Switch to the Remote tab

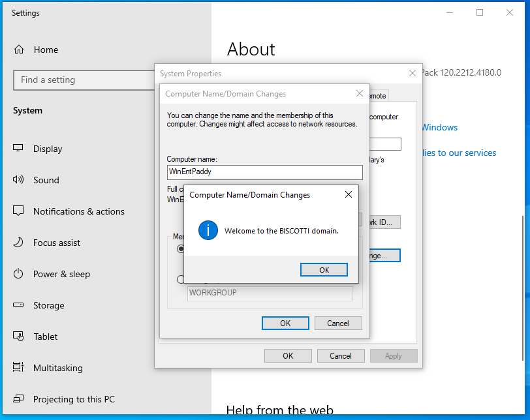(379, 96)
